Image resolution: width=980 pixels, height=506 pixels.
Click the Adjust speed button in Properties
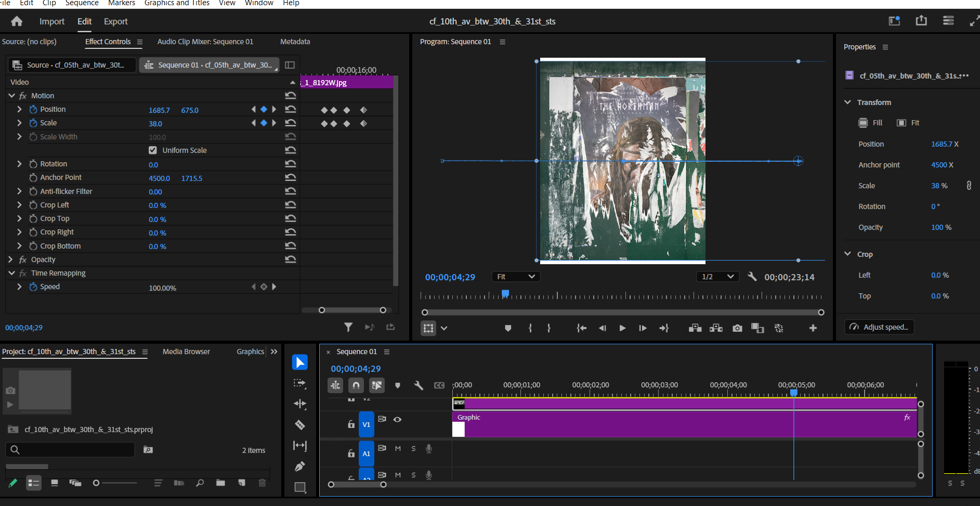coord(879,327)
